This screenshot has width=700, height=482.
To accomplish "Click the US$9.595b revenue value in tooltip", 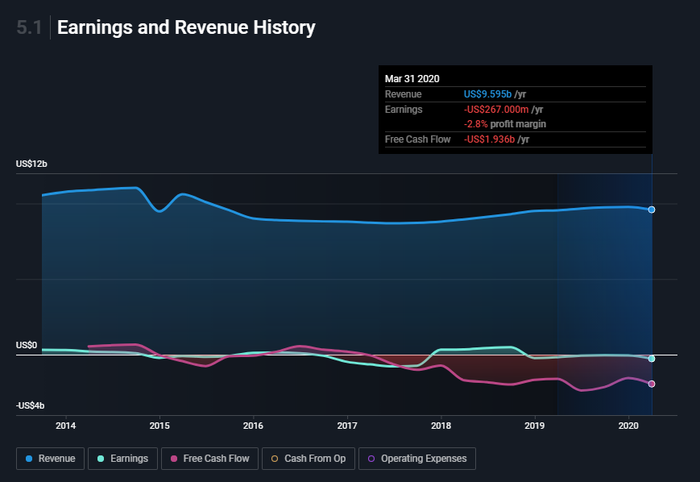I will tap(487, 94).
